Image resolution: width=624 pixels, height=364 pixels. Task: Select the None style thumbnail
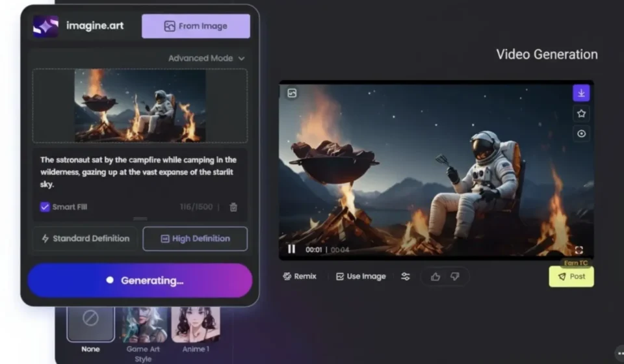[x=91, y=324]
